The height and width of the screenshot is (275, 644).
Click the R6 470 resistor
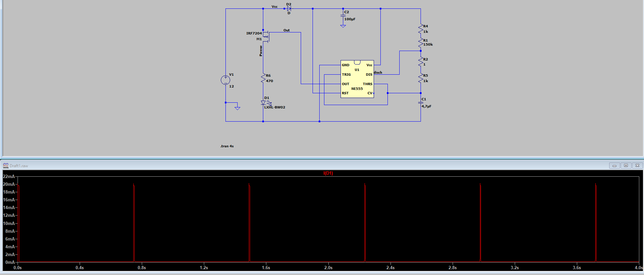[x=263, y=78]
